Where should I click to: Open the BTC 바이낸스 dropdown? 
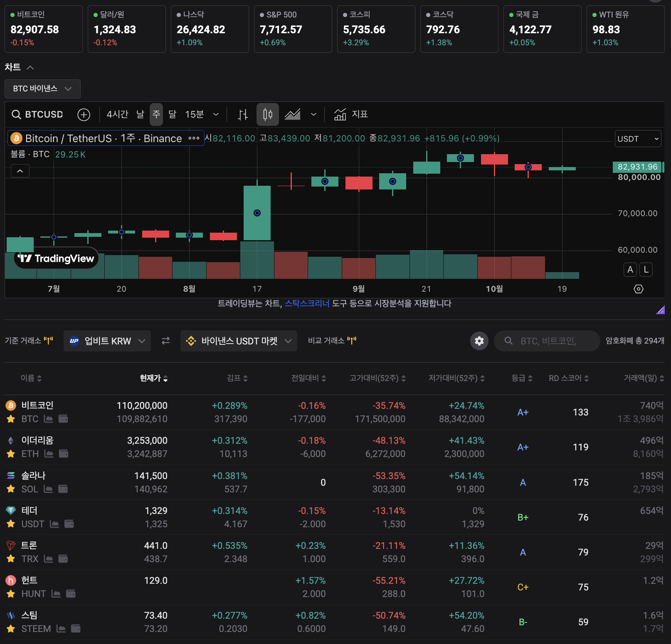pos(42,89)
